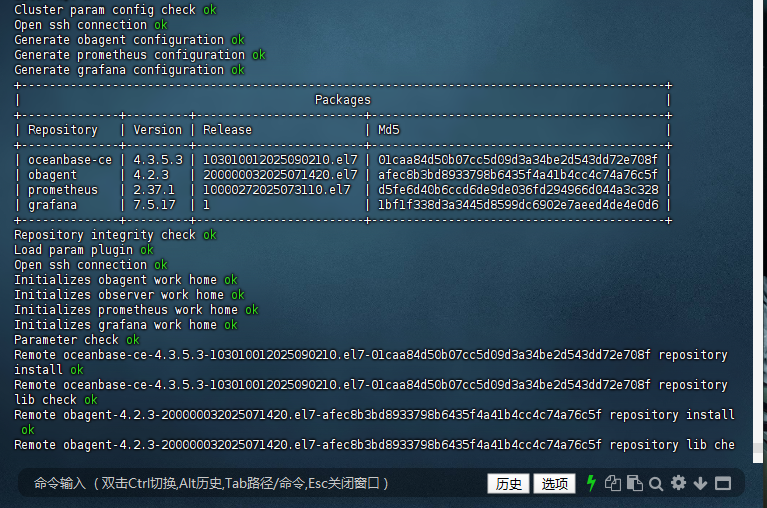Open terminal settings via the gear icon
The image size is (767, 508).
coord(678,483)
